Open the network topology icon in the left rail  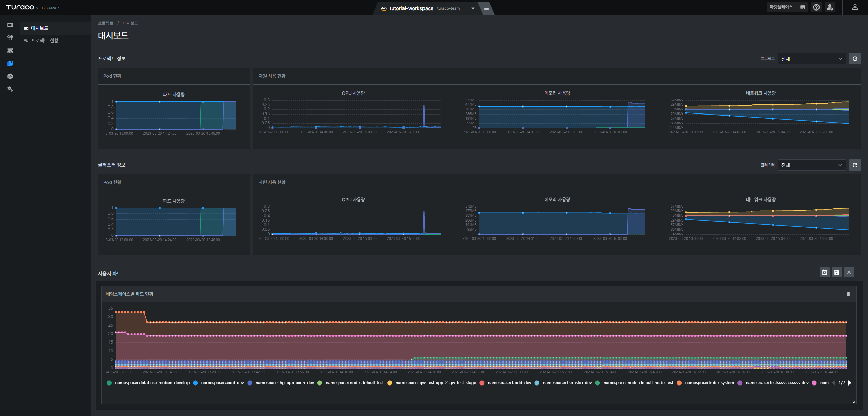(x=10, y=50)
